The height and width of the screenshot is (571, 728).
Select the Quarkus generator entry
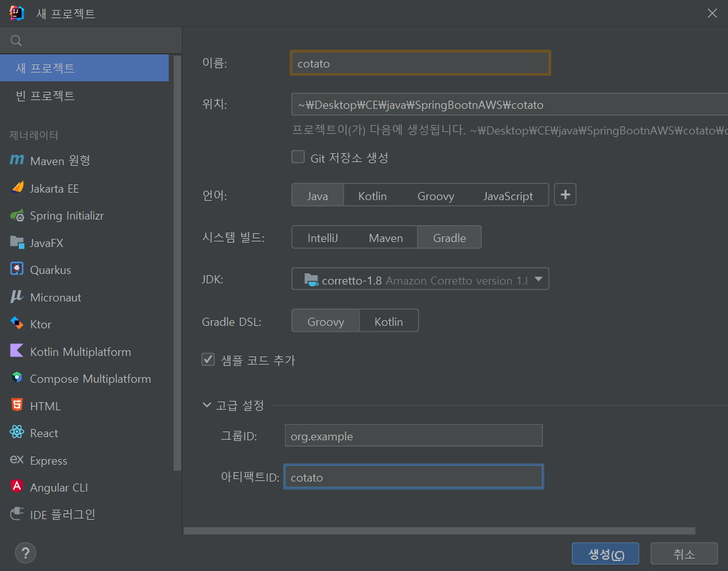[84, 270]
